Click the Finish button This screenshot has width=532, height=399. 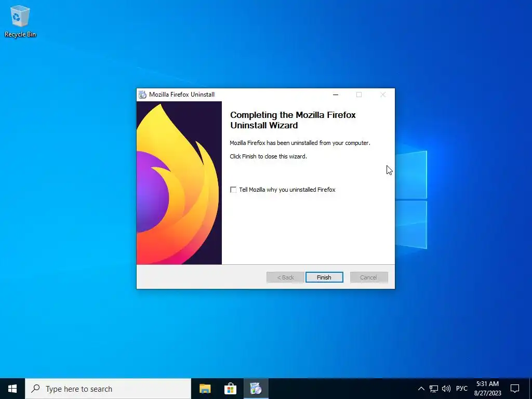click(324, 277)
